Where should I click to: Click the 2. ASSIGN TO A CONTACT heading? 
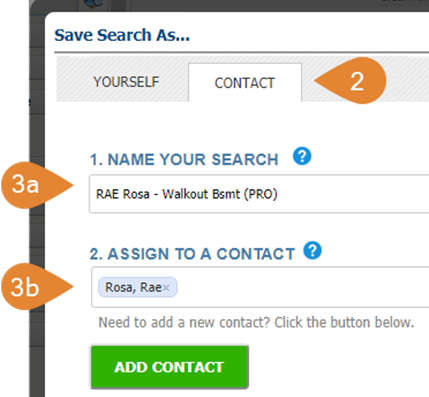(192, 254)
